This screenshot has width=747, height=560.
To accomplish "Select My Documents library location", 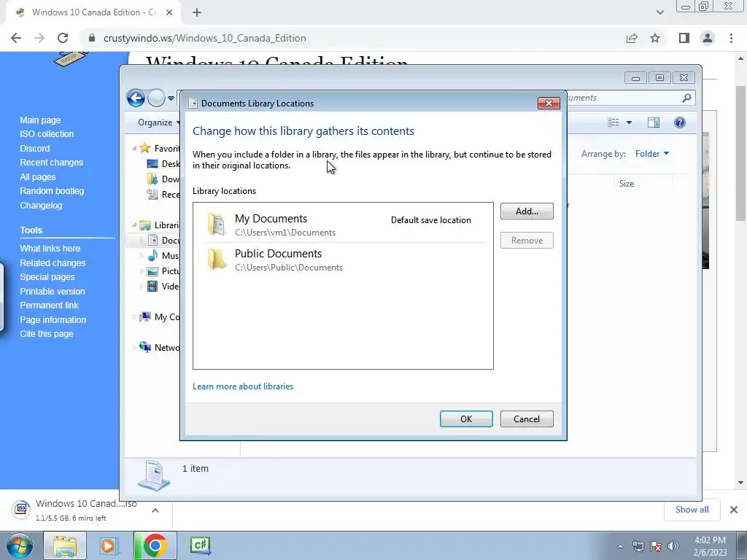I will pyautogui.click(x=343, y=225).
